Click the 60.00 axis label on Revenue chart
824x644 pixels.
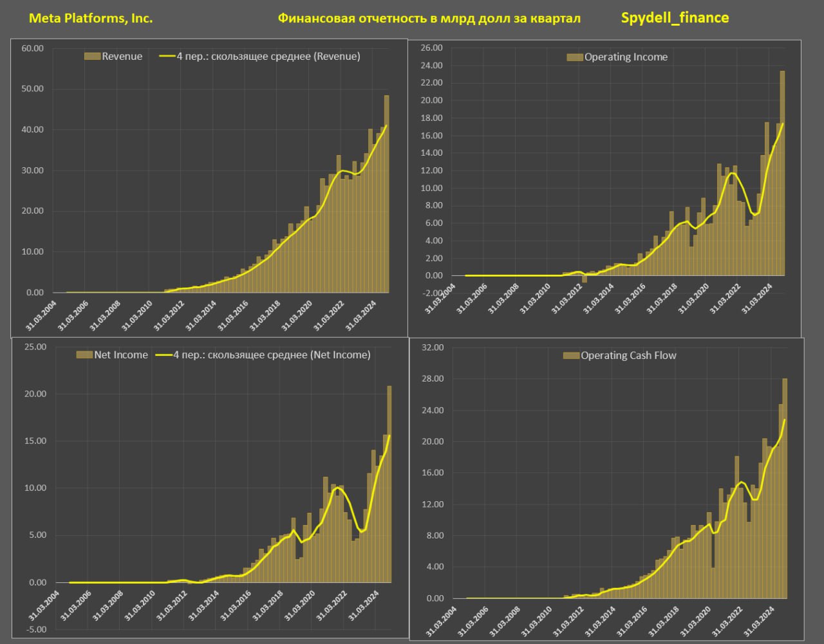click(x=31, y=48)
